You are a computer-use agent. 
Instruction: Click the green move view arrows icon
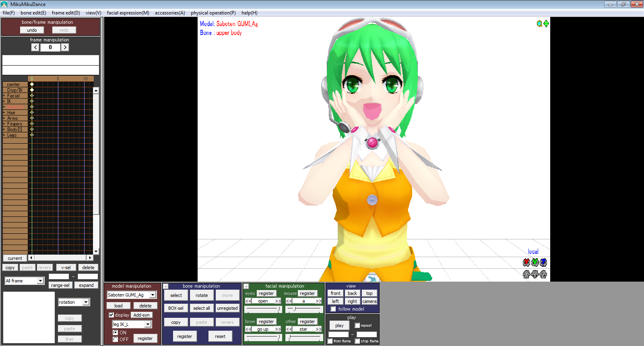point(546,24)
